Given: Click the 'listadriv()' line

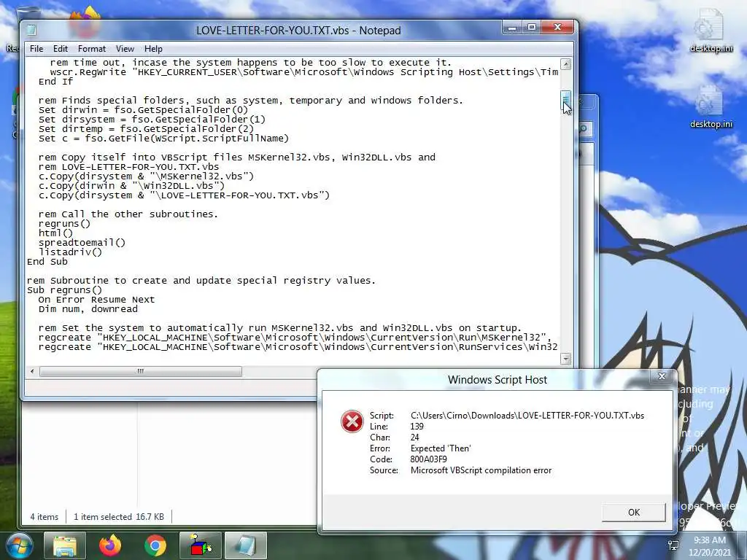Looking at the screenshot, I should coord(70,252).
